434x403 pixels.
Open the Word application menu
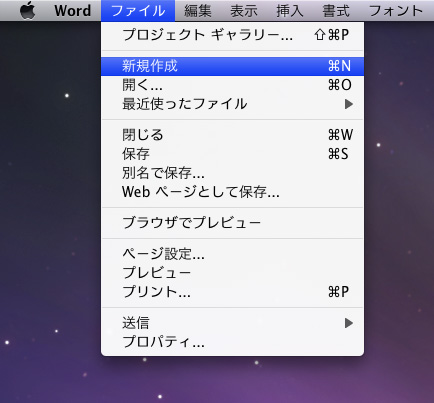[x=73, y=10]
